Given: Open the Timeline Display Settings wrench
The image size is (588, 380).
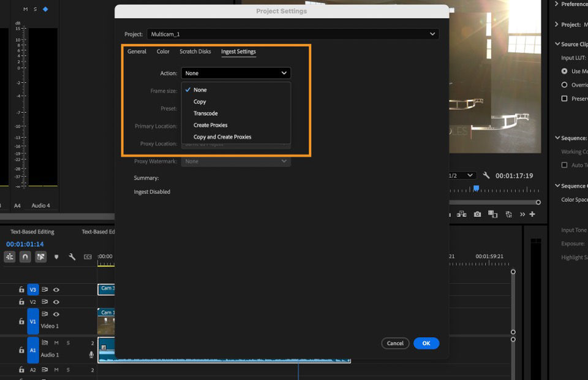Looking at the screenshot, I should [x=72, y=257].
